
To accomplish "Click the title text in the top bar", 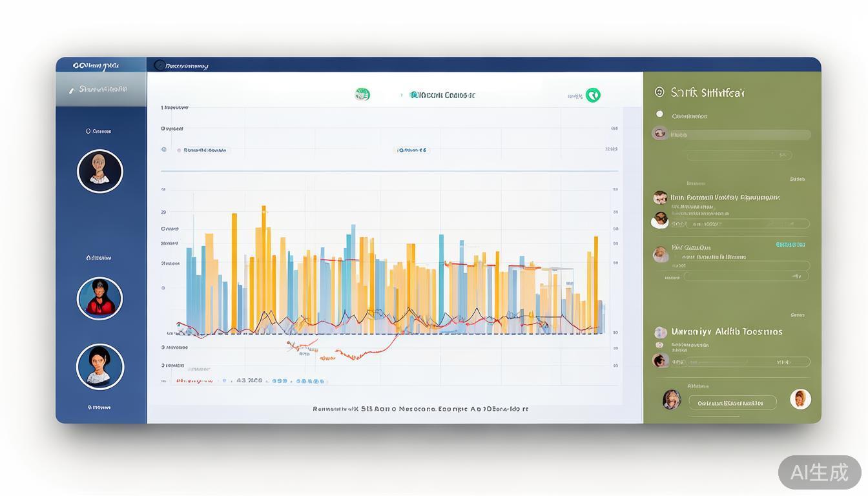I will (x=187, y=66).
